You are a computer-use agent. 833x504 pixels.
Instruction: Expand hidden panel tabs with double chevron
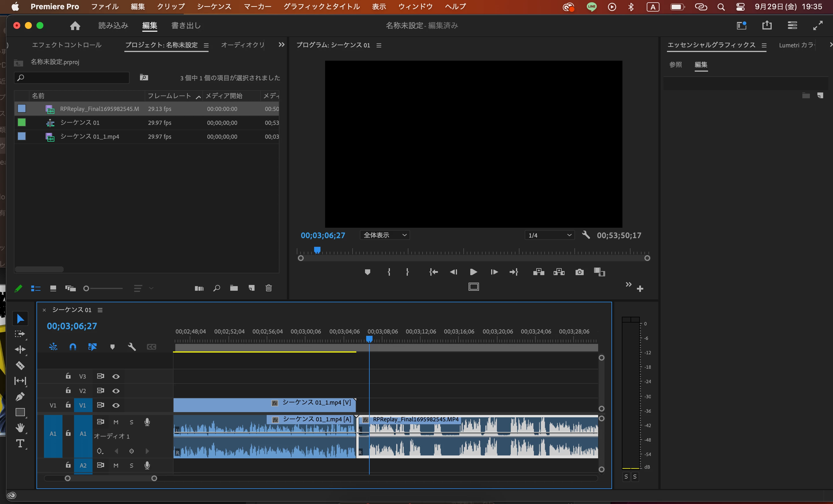click(281, 45)
